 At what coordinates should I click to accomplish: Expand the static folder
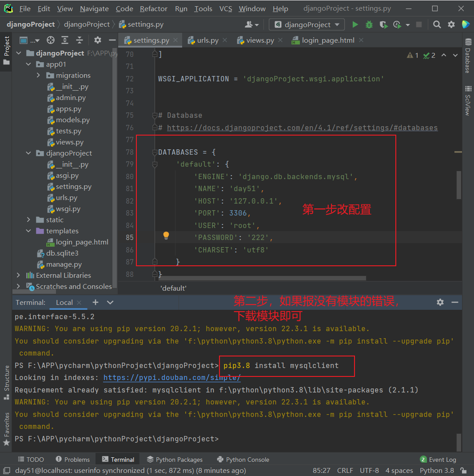pos(28,220)
